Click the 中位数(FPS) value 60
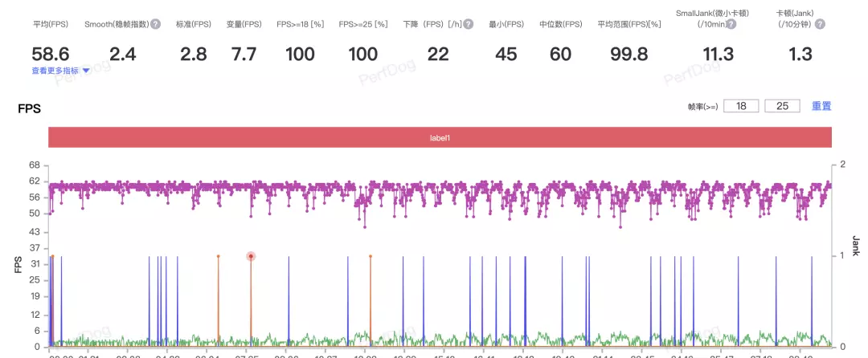The width and height of the screenshot is (868, 358). coord(561,54)
